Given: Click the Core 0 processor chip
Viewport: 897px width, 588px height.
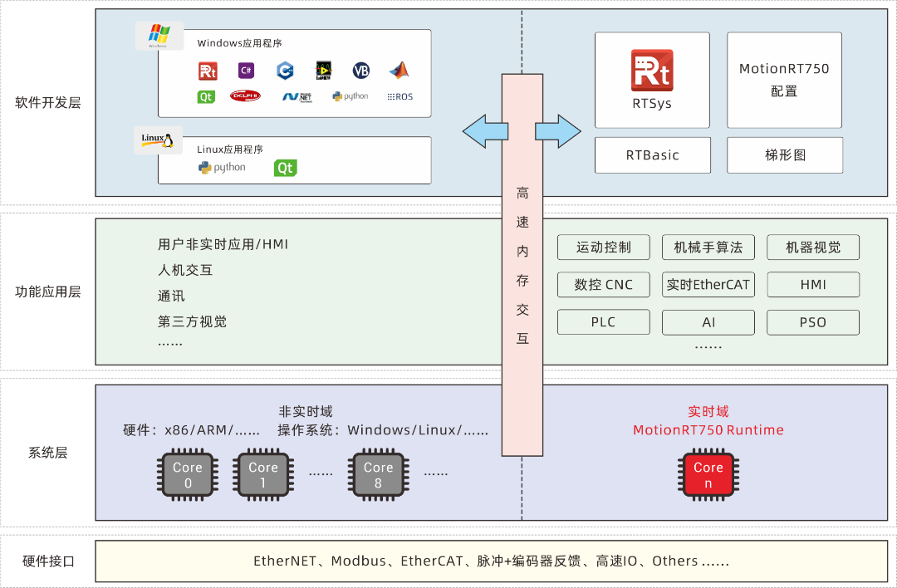Looking at the screenshot, I should point(187,473).
